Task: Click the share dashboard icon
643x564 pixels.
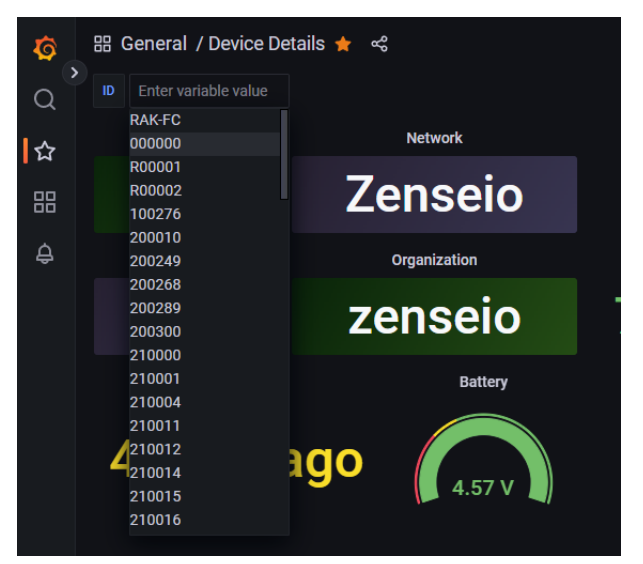Action: (379, 44)
